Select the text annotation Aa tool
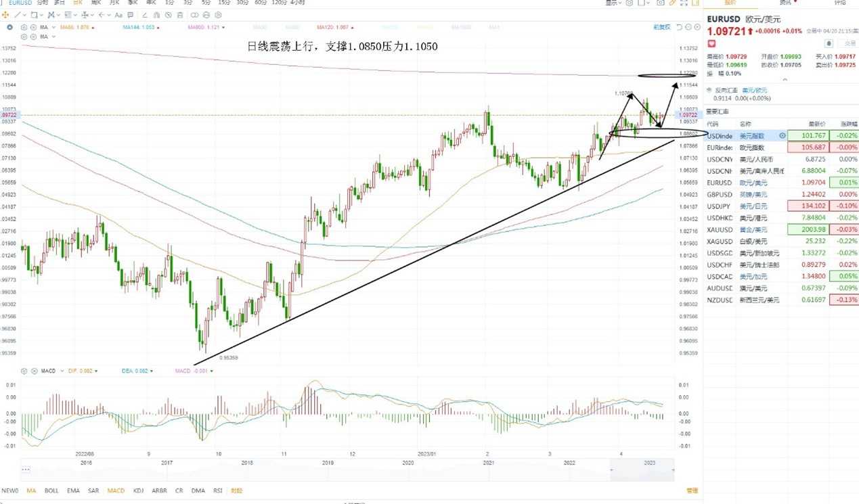The height and width of the screenshot is (504, 859). [118, 15]
